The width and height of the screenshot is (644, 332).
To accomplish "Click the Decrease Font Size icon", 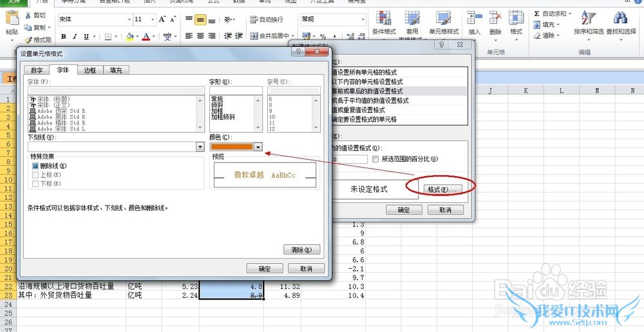I will tap(173, 19).
